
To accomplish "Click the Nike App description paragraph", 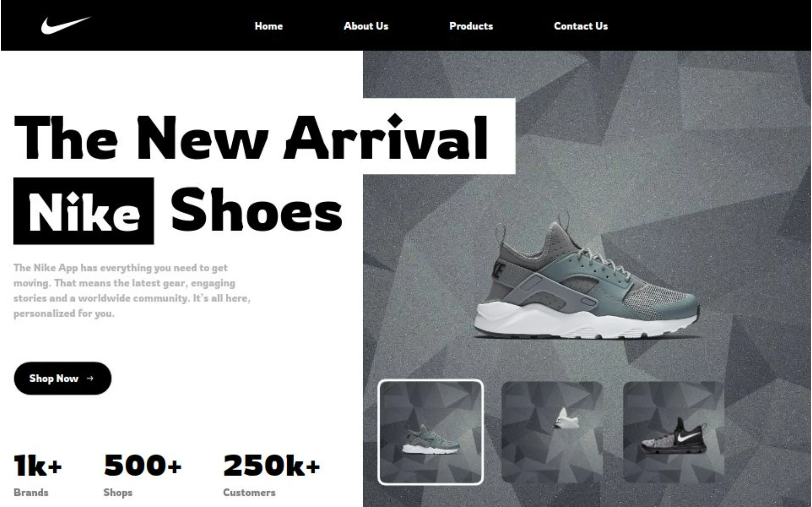I will tap(132, 290).
